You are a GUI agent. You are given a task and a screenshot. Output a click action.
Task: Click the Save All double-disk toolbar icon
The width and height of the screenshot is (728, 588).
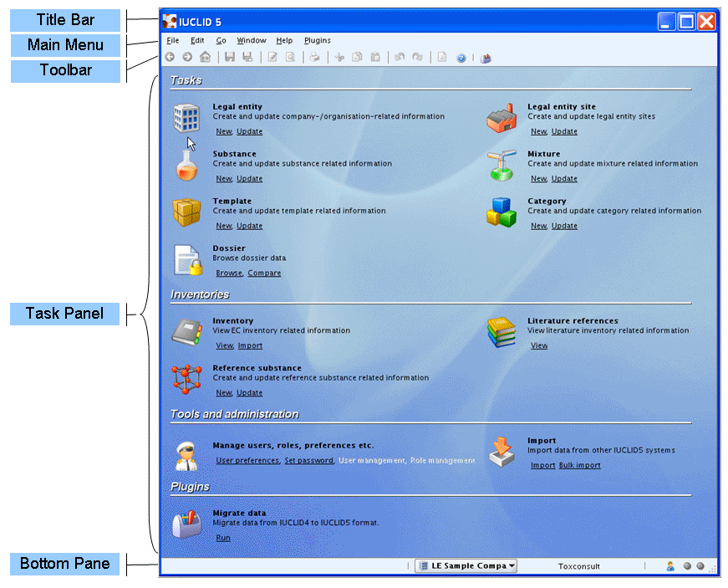click(247, 57)
